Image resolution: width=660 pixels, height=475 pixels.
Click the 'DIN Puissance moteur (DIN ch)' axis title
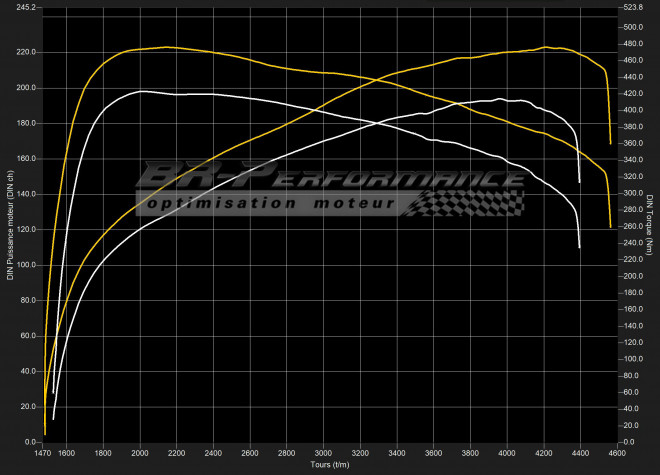[x=11, y=225]
